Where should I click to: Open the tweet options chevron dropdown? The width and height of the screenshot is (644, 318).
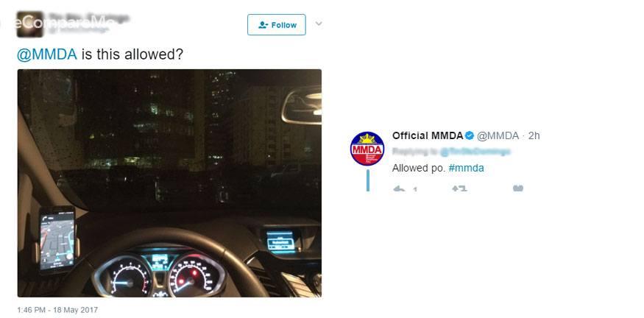tap(318, 24)
